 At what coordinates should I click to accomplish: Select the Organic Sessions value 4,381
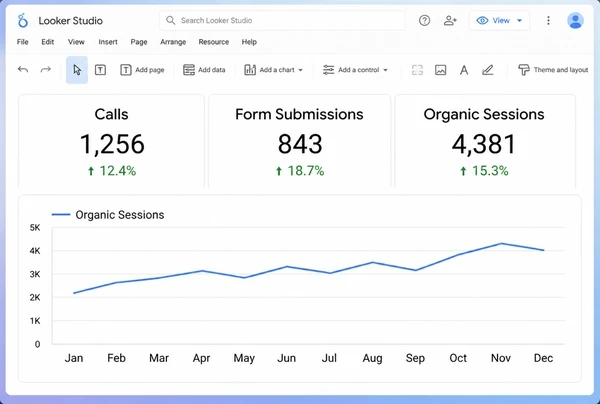click(484, 144)
